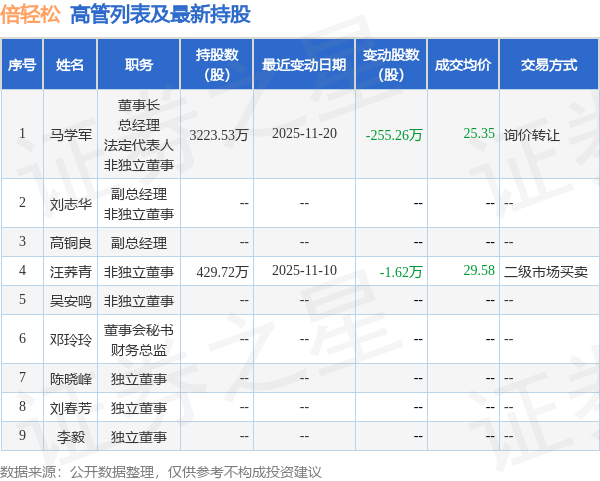Screen dimensions: 600x481
Task: Click the name 刘春芳
Action: coord(71,408)
